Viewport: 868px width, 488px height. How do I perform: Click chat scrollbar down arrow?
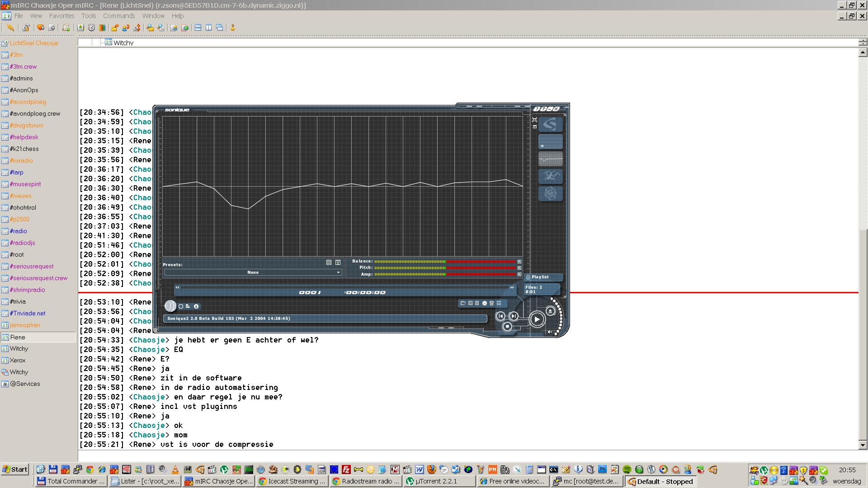863,445
